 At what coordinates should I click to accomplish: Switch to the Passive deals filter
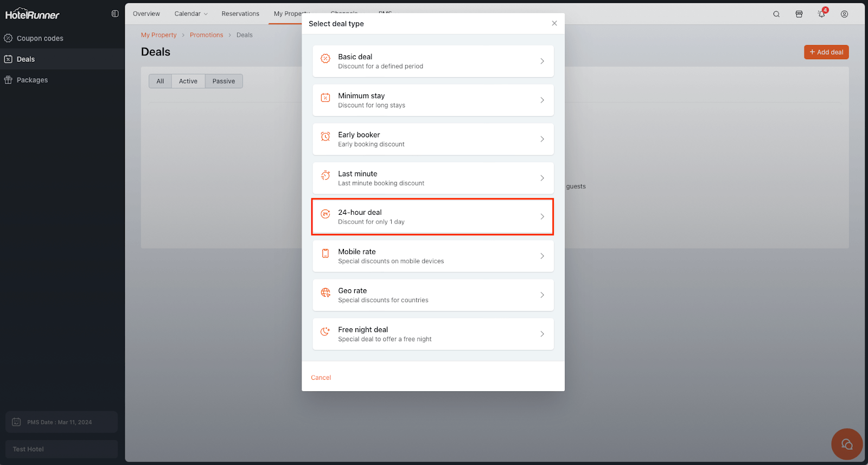tap(224, 81)
